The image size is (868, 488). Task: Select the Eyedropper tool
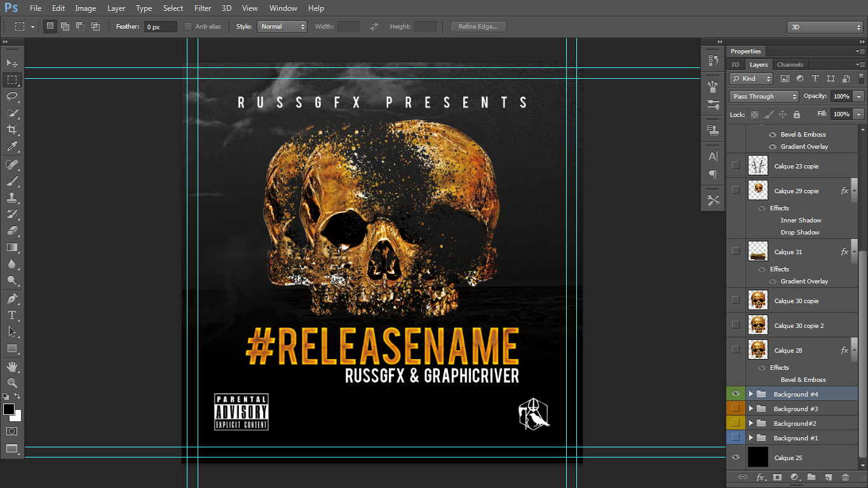coord(12,146)
